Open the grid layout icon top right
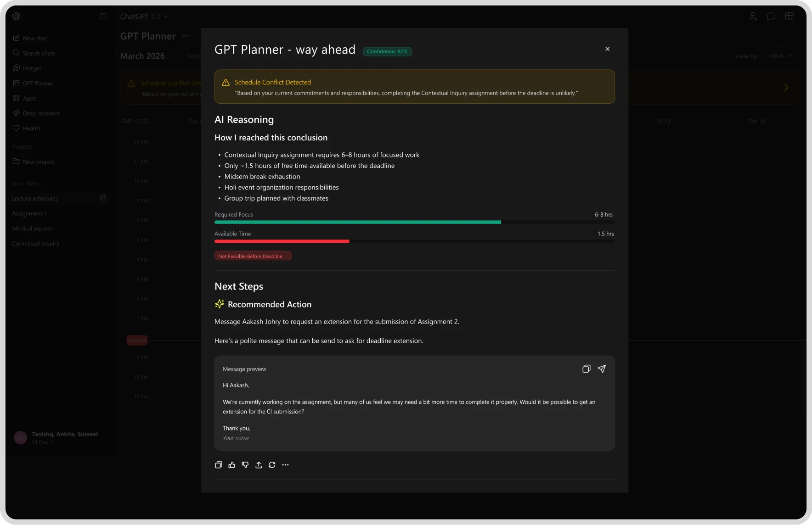 coord(789,17)
